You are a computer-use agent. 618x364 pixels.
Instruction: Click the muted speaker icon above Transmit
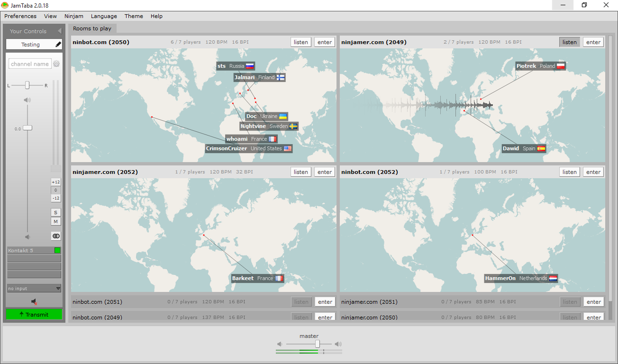coord(34,302)
